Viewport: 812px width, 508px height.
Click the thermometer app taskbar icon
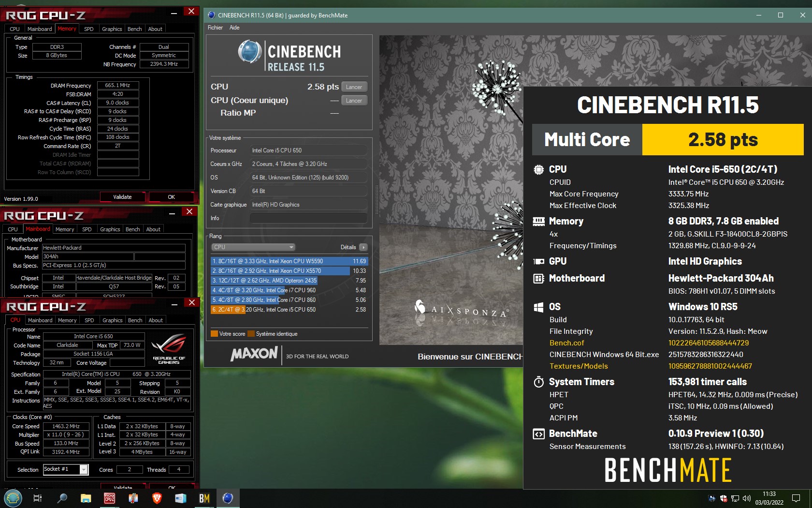133,498
